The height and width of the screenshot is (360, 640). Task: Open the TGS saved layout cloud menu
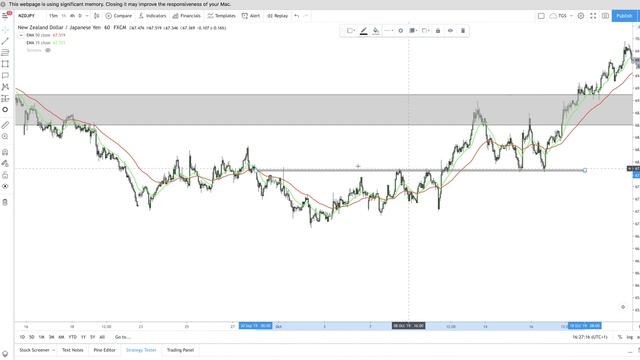coord(561,16)
